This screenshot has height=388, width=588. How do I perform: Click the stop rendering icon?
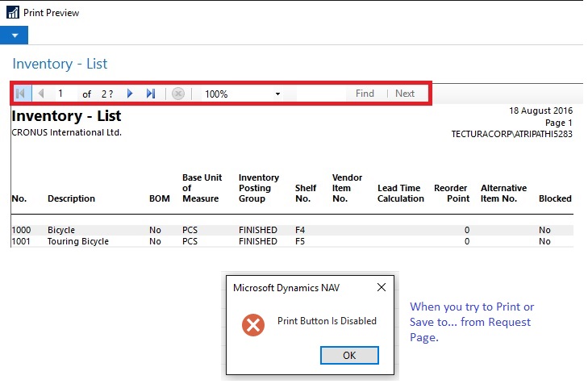[x=178, y=94]
